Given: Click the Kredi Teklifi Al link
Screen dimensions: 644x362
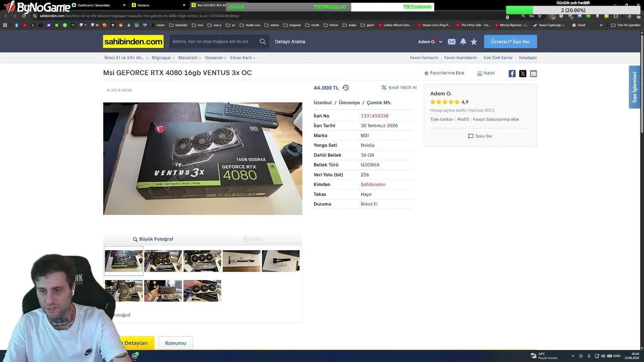Looking at the screenshot, I should 399,87.
